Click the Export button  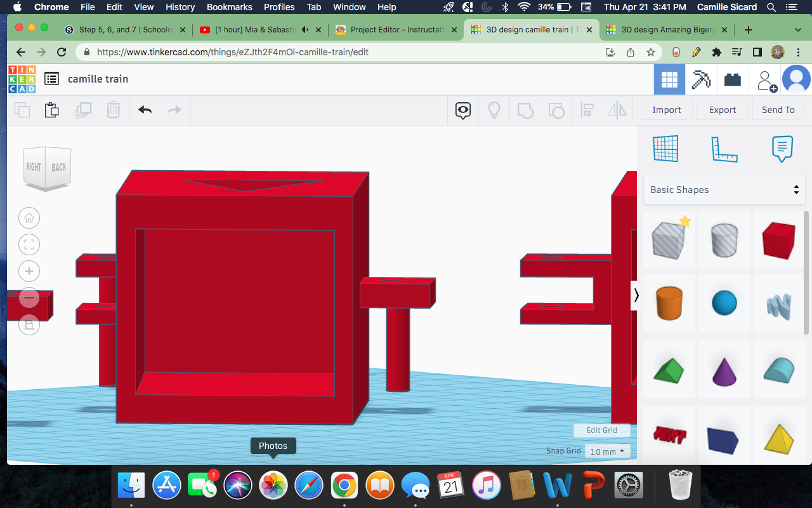click(723, 110)
